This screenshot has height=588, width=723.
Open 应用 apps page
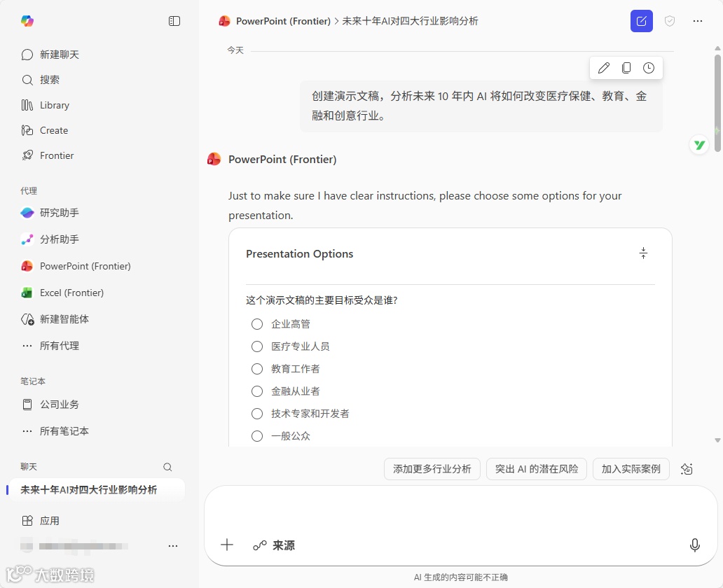click(x=41, y=521)
